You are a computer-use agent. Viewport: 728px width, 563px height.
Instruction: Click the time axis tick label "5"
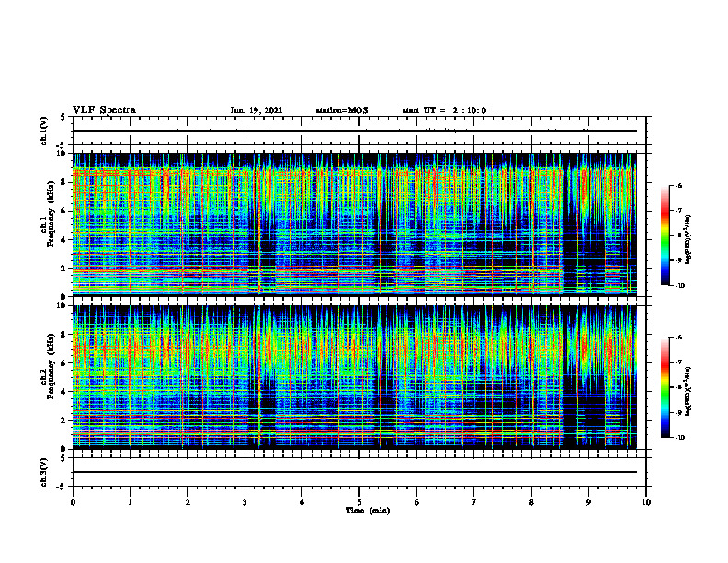pos(359,502)
